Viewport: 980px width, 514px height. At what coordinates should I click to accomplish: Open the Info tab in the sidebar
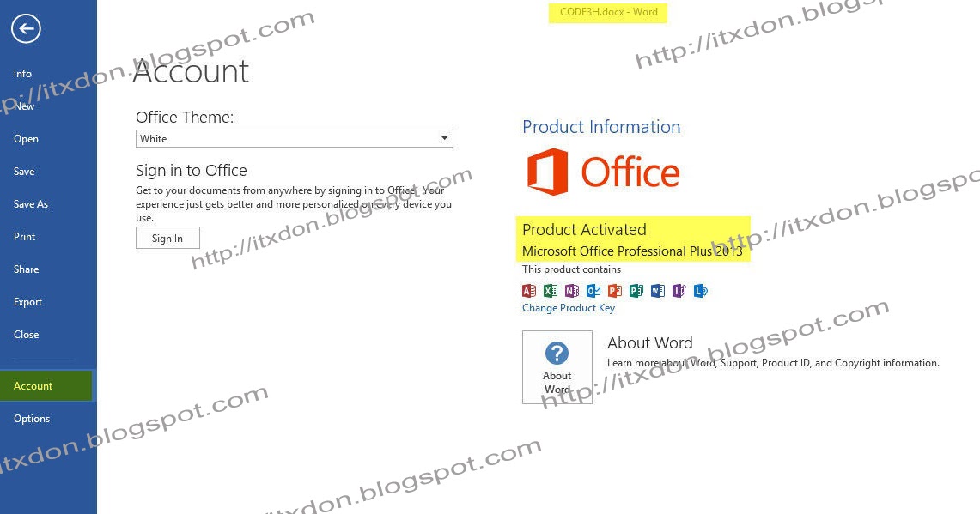(22, 74)
